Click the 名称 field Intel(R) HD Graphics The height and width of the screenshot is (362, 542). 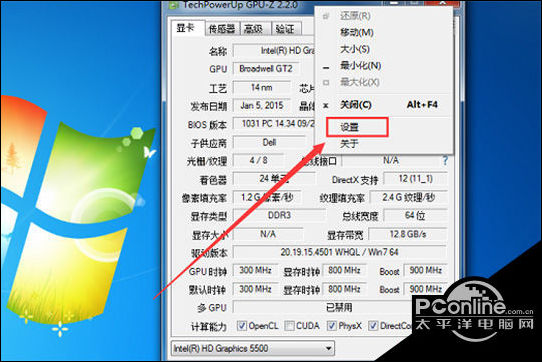tap(274, 51)
